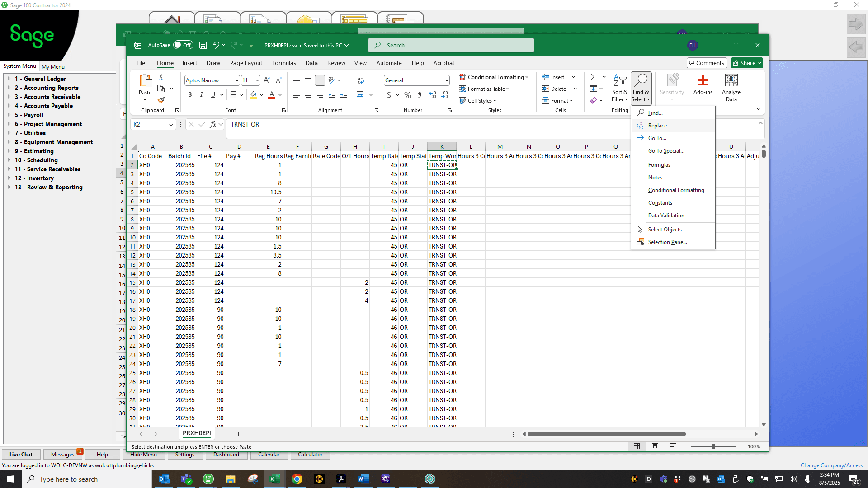Click the Live Chat button
The image size is (868, 488).
(21, 455)
